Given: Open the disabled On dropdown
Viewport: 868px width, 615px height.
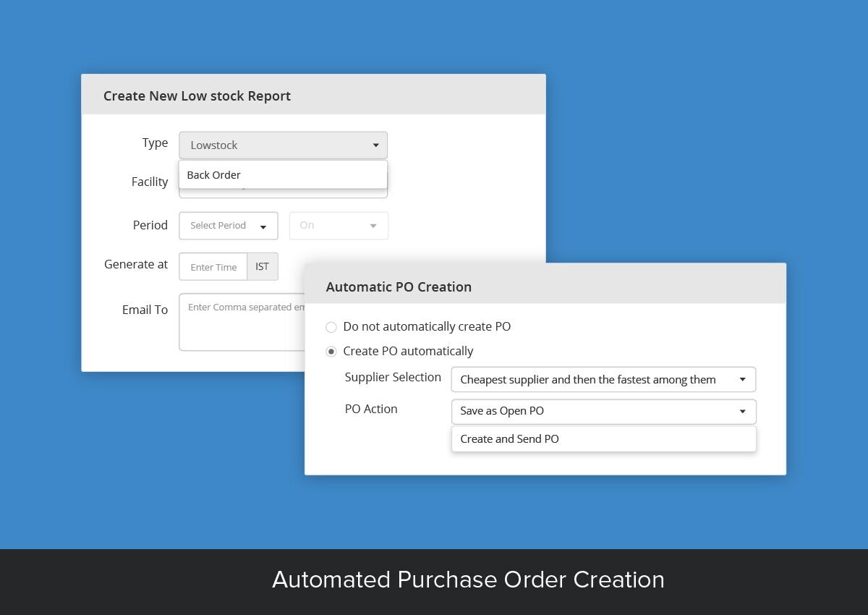Looking at the screenshot, I should (339, 226).
